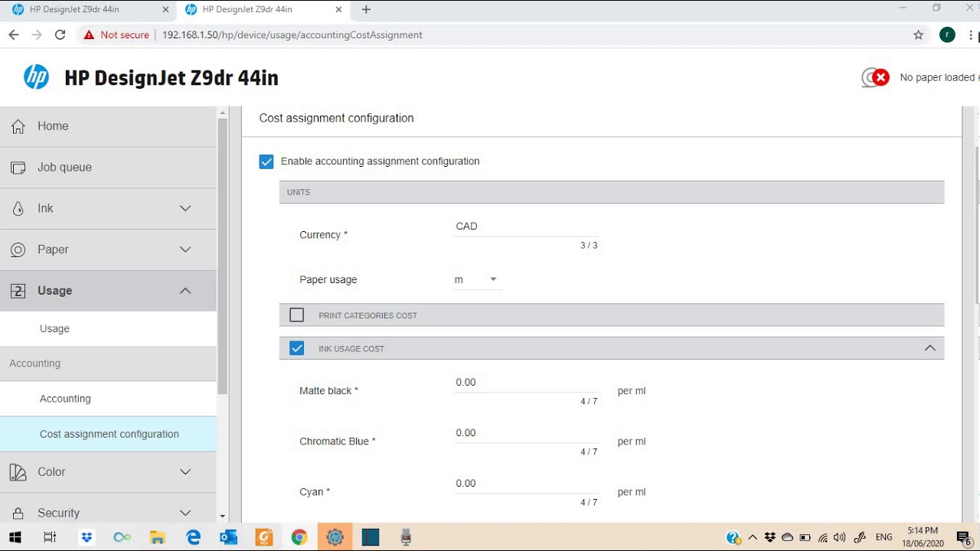Expand the Color menu chevron
Viewport: 980px width, 551px height.
[185, 471]
